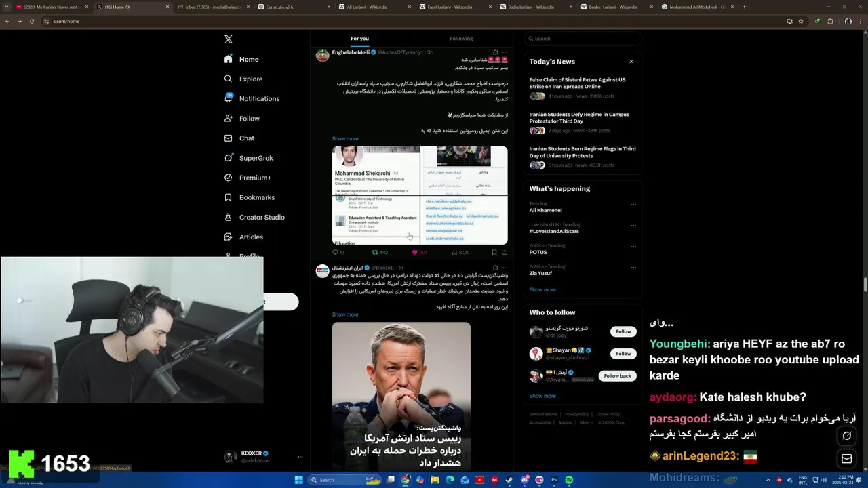Open Chat from the sidebar
The image size is (868, 488).
pyautogui.click(x=239, y=138)
